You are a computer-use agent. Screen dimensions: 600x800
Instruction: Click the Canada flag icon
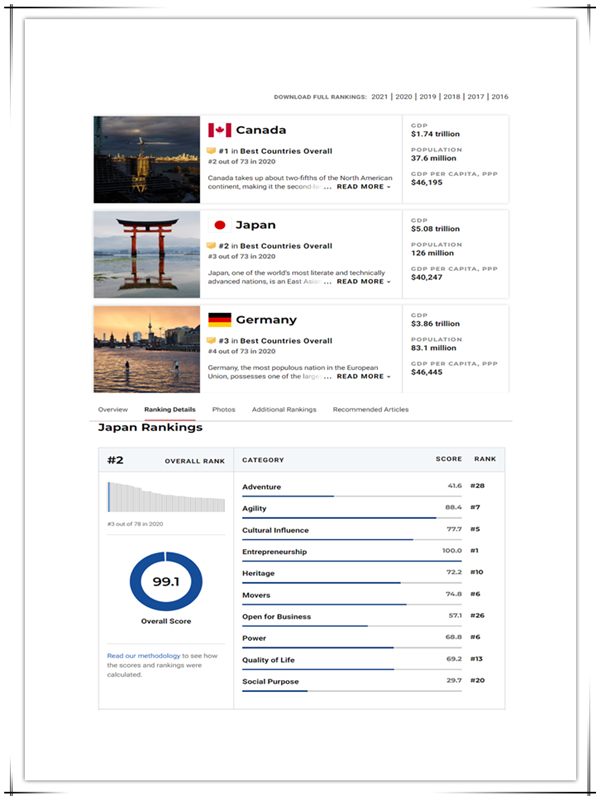pos(219,130)
